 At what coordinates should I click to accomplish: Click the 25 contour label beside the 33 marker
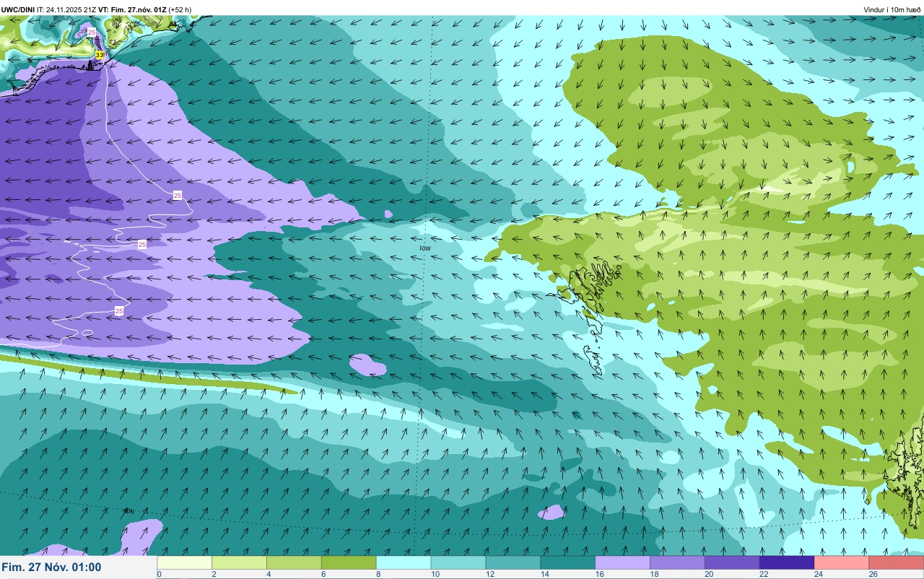[x=91, y=32]
